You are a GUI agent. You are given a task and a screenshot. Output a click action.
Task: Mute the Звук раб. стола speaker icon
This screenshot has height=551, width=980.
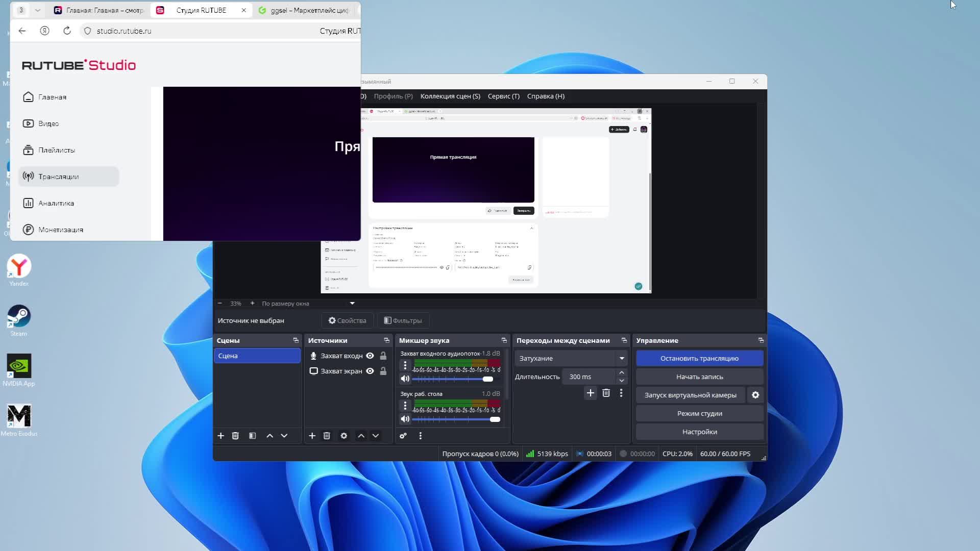pos(405,419)
